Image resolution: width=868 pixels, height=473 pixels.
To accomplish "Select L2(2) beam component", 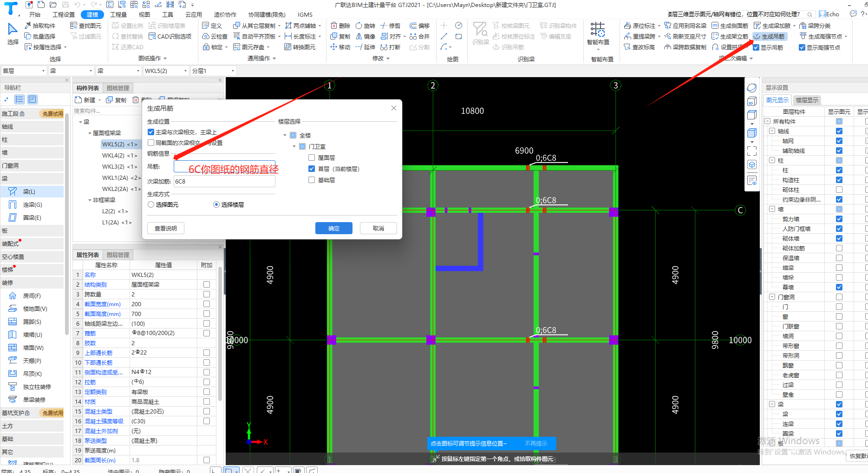I will 115,211.
